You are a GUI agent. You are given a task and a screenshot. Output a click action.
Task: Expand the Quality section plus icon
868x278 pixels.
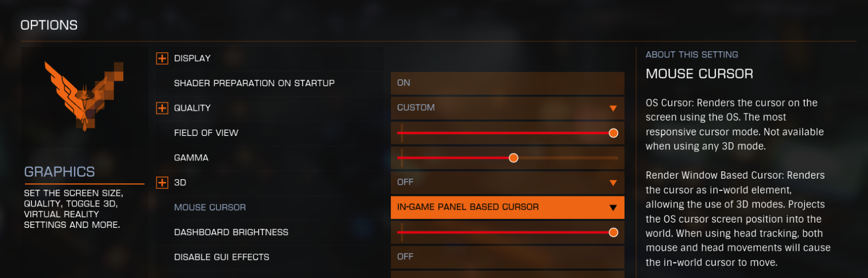[x=162, y=108]
